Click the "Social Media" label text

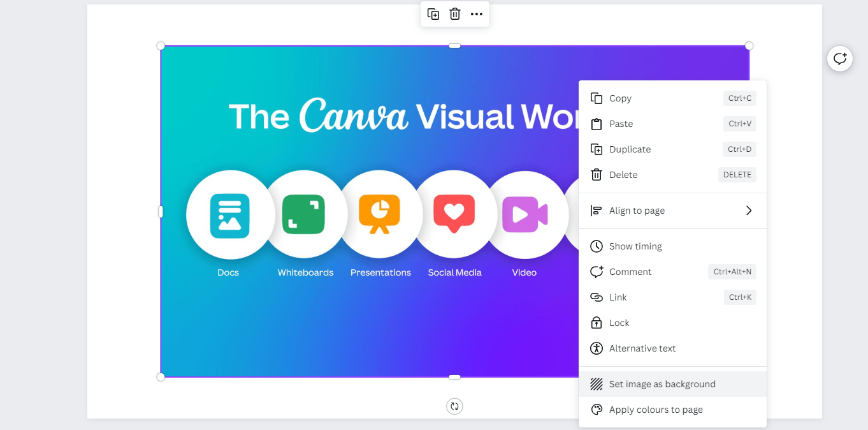(x=454, y=272)
